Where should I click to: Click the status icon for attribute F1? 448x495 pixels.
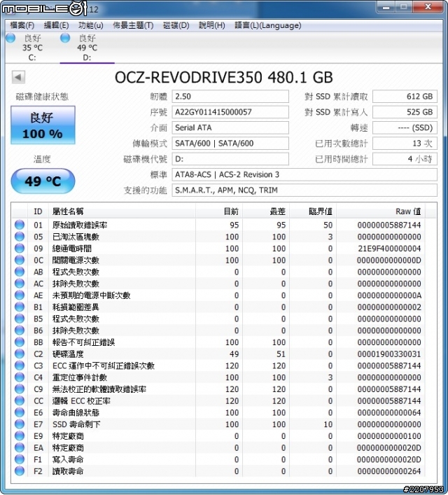click(x=20, y=459)
